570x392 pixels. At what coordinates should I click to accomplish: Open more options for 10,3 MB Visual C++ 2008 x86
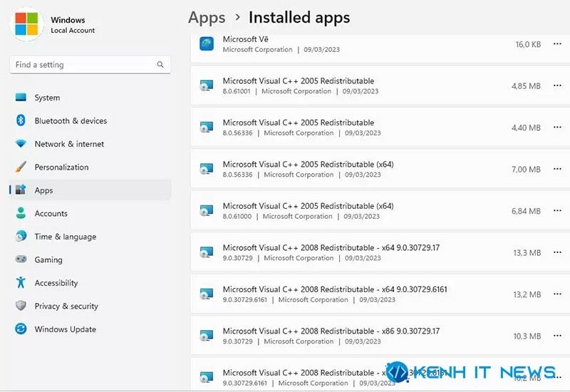click(x=557, y=336)
